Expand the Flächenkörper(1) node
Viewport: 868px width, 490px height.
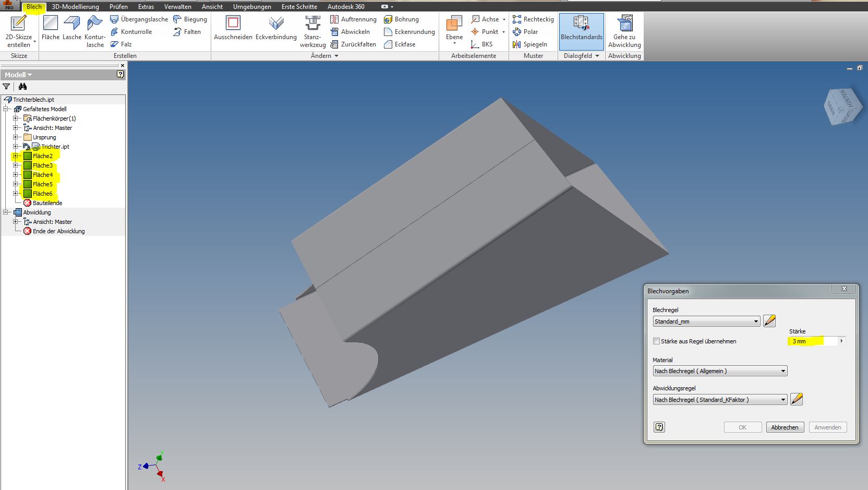tap(16, 118)
